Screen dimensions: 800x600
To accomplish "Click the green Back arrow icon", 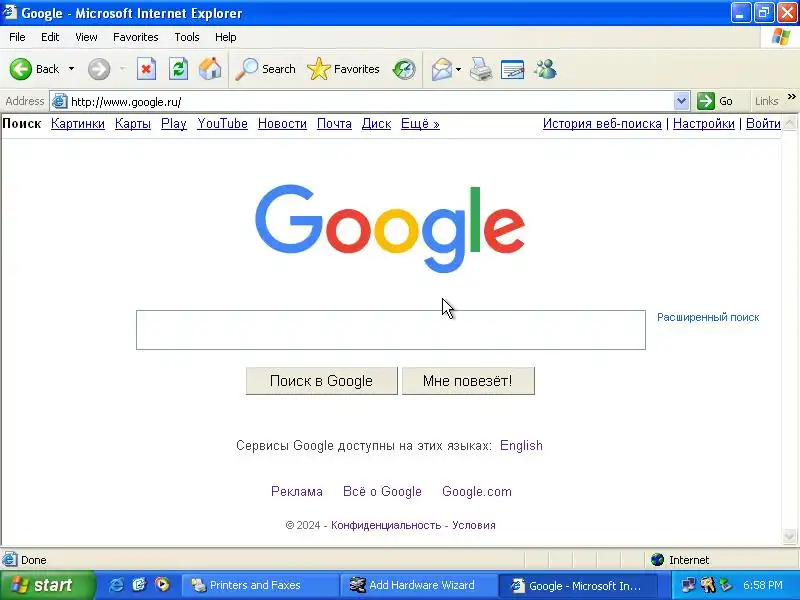I will coord(21,69).
